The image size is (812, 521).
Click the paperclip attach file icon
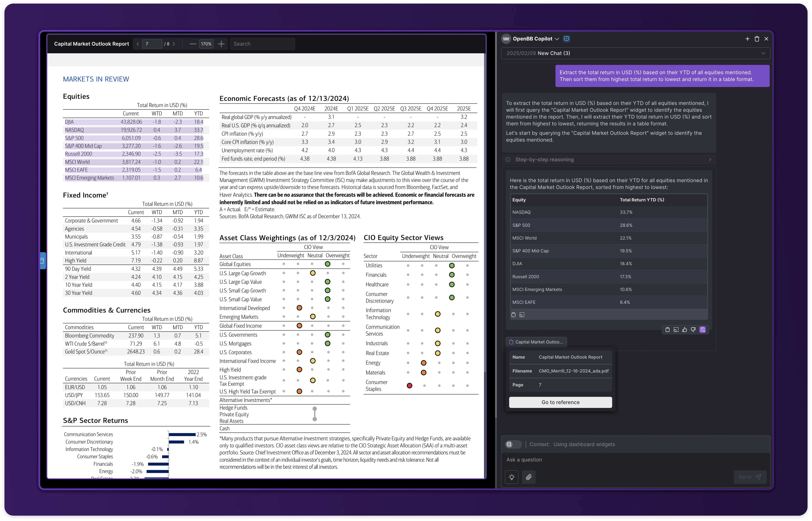click(x=529, y=477)
